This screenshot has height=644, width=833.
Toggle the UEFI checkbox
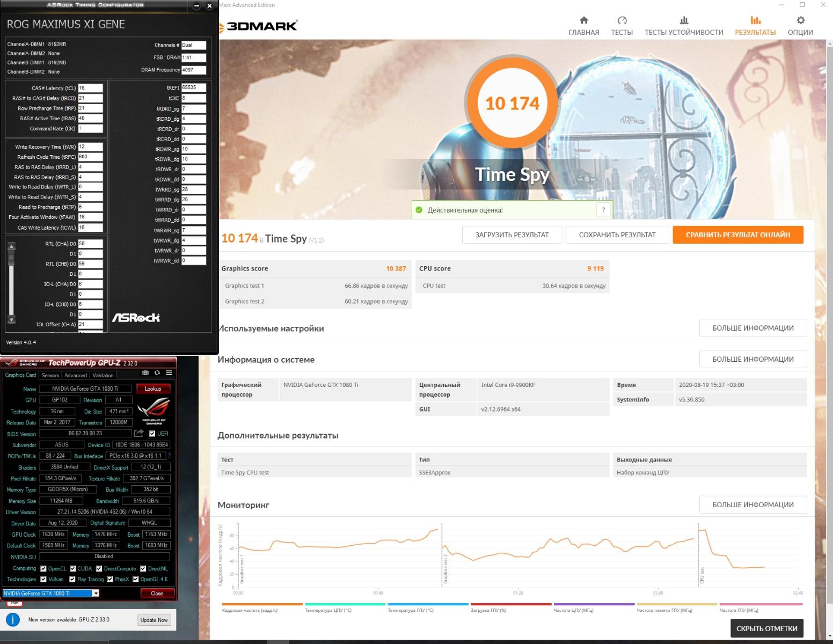point(152,434)
